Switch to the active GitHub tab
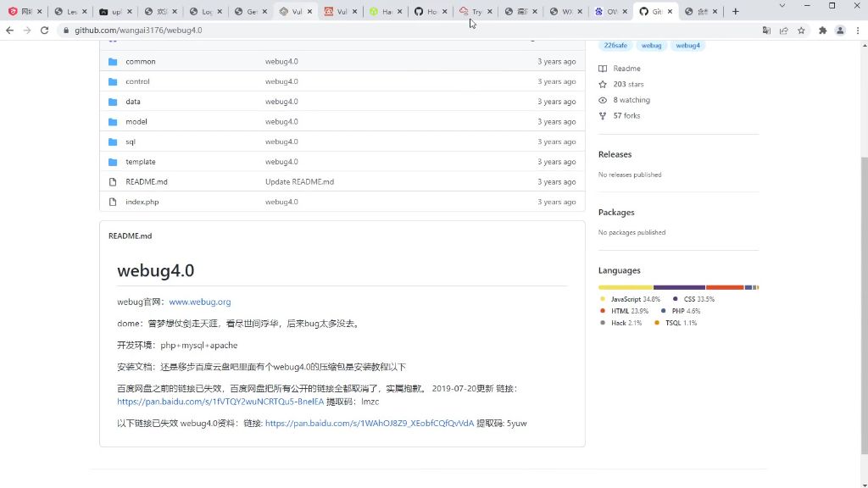 tap(656, 11)
